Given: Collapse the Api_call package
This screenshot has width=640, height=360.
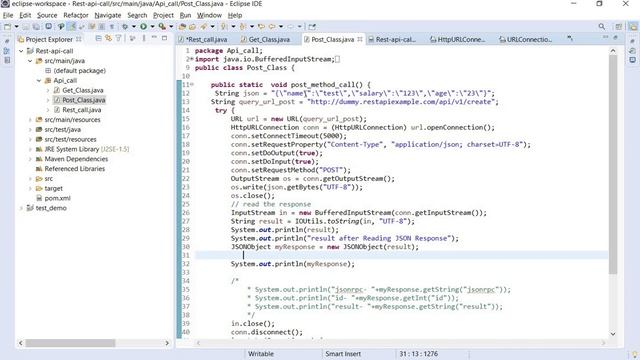Looking at the screenshot, I should pyautogui.click(x=39, y=80).
